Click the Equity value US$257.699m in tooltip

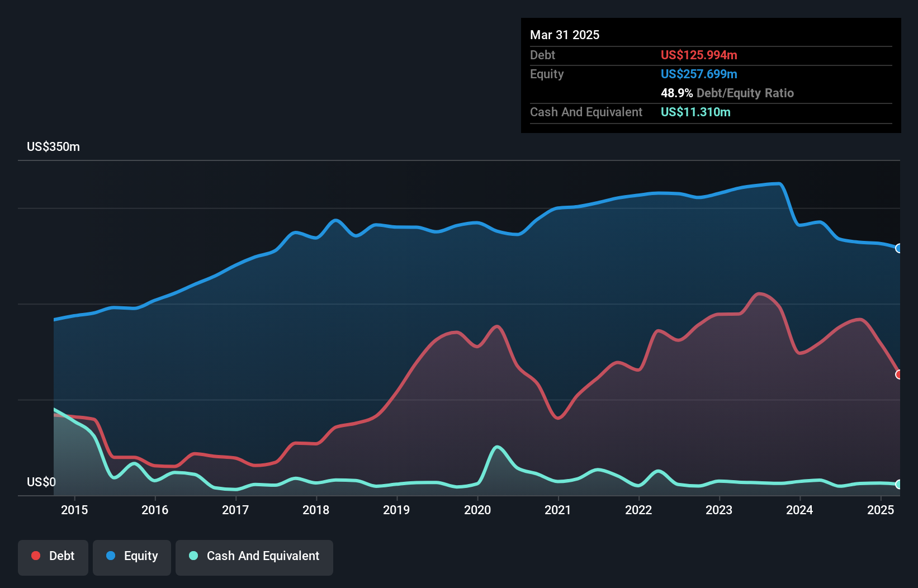699,74
